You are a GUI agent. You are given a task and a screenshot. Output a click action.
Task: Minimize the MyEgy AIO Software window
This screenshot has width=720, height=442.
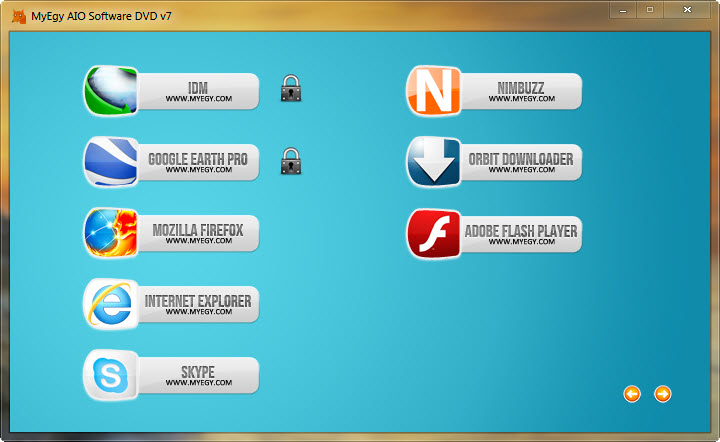point(623,10)
